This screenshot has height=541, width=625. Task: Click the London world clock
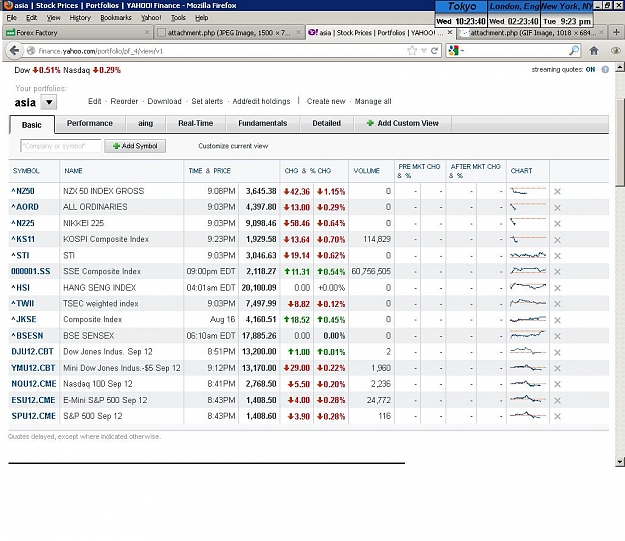tap(514, 14)
